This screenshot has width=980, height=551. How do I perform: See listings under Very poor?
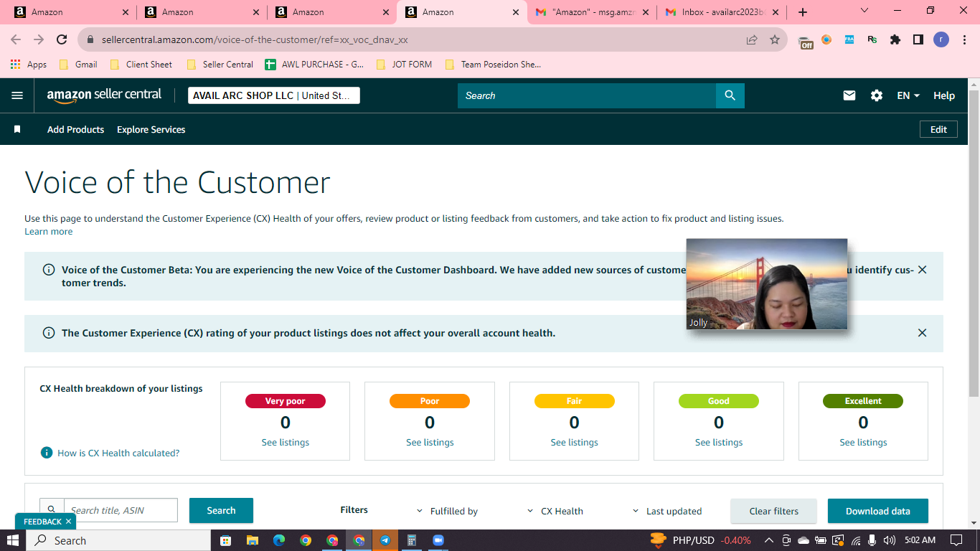286,443
